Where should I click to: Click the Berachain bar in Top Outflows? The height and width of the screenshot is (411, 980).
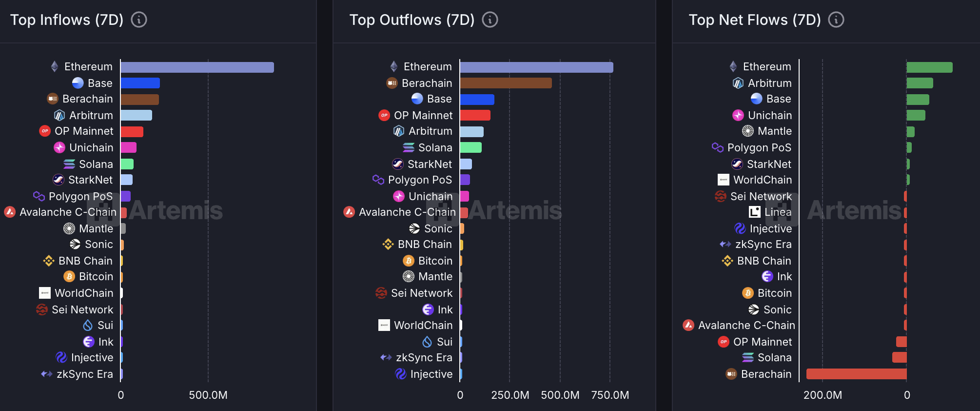click(506, 83)
